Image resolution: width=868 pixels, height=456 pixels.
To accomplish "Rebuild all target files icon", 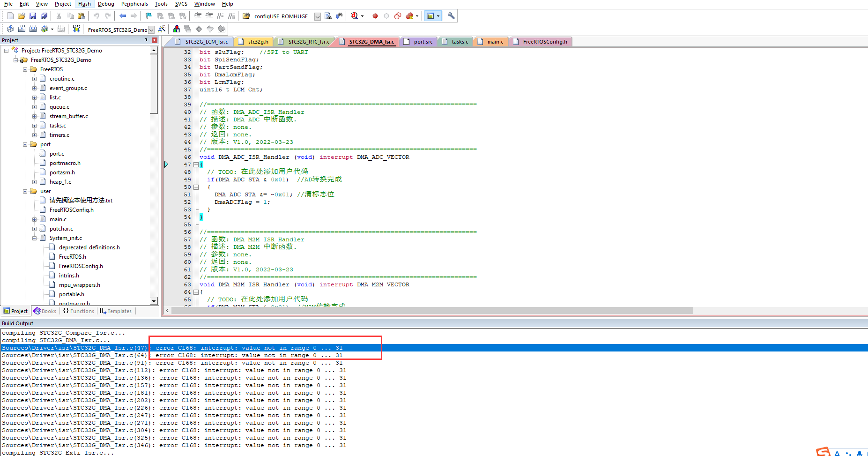I will point(33,29).
